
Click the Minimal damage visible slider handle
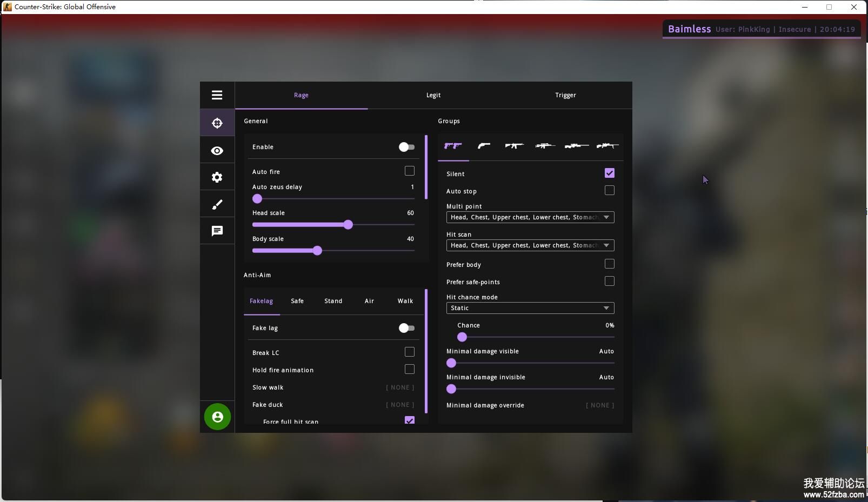[x=451, y=363]
